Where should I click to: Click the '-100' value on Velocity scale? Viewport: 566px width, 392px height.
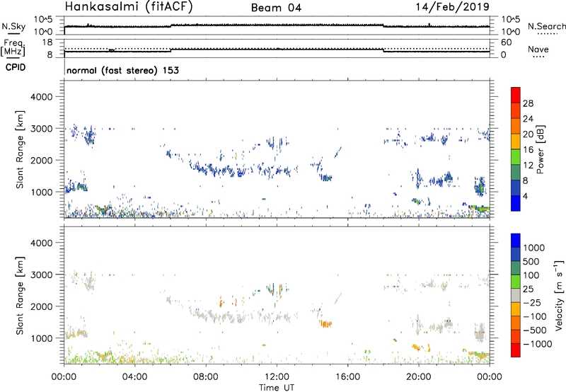[535, 316]
